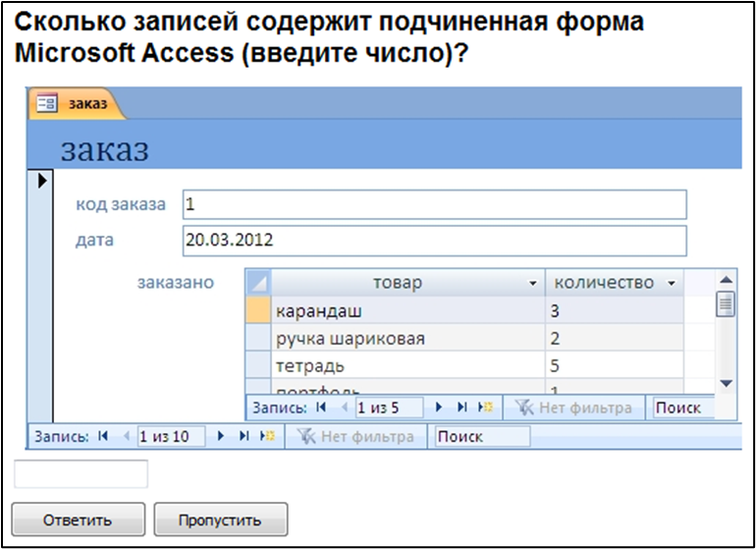756x549 pixels.
Task: Click the answer input box above Ответить
Action: click(x=81, y=474)
